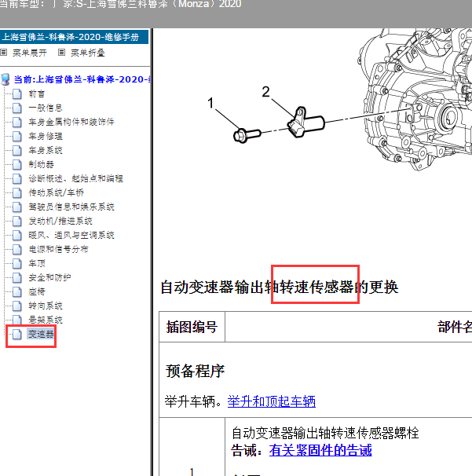Screen dimensions: 472x476
Task: Click the 菜单展开 expand-menu button
Action: tap(29, 53)
